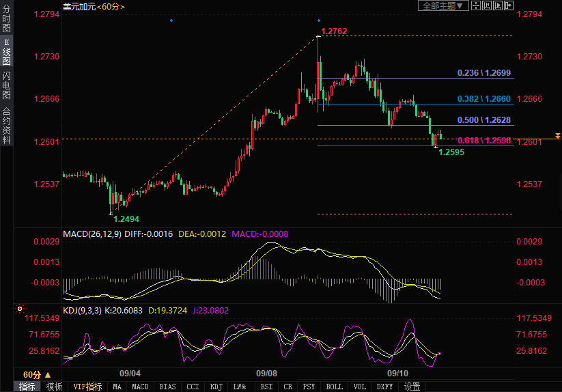Click the export icon at the top right
The image size is (562, 392).
pos(508,5)
